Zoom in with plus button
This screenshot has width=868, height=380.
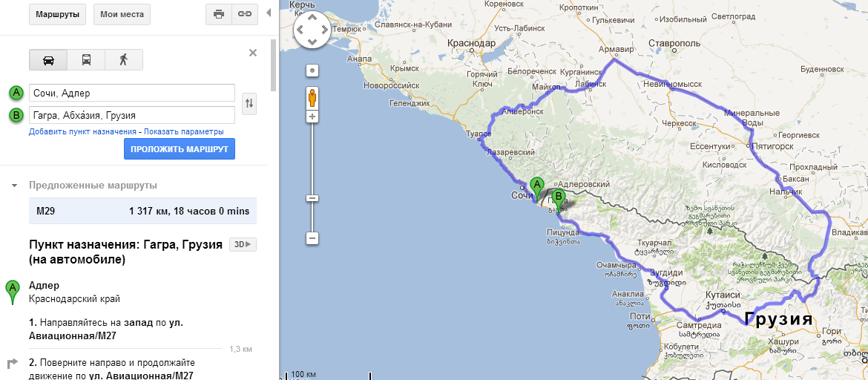pyautogui.click(x=312, y=117)
